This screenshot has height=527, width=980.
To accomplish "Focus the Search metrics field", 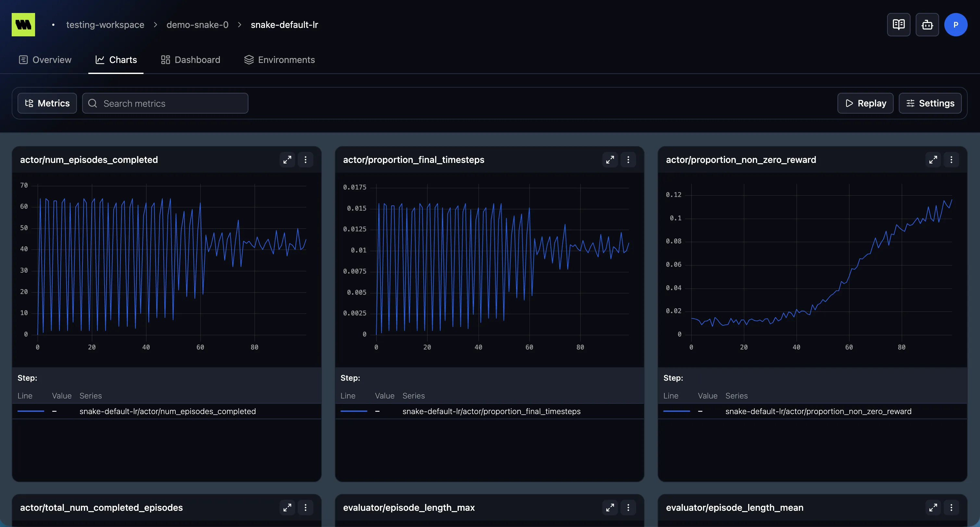I will pyautogui.click(x=165, y=104).
